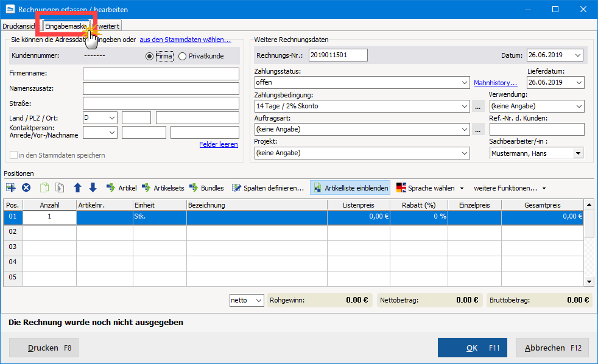Copy position icon in Positionen toolbar
The width and height of the screenshot is (598, 364).
tap(44, 187)
